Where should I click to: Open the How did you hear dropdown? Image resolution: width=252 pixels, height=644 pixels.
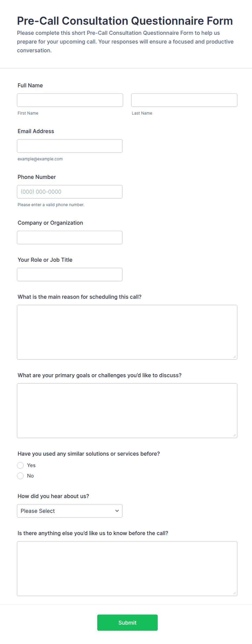[x=70, y=511]
